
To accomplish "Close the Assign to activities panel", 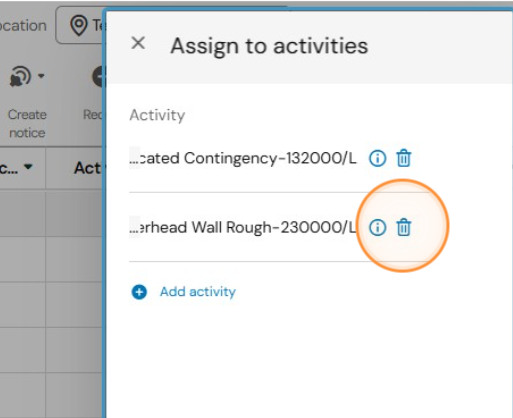I will pos(138,43).
